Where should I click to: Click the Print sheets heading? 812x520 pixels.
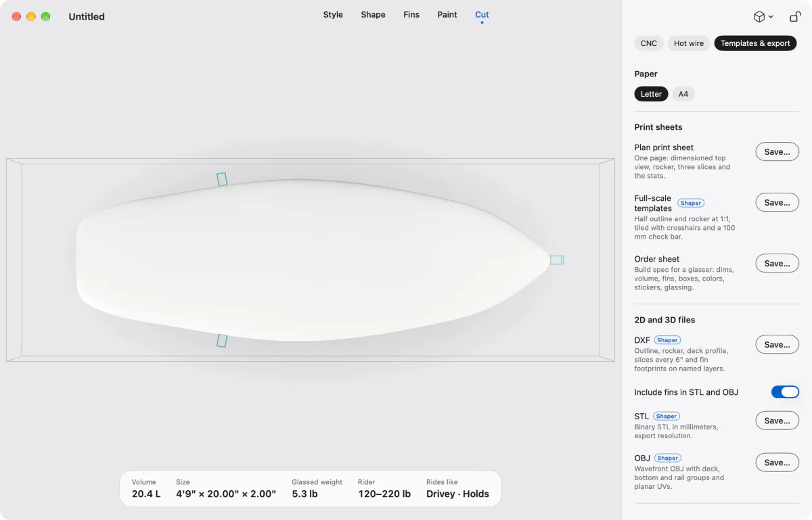[658, 127]
